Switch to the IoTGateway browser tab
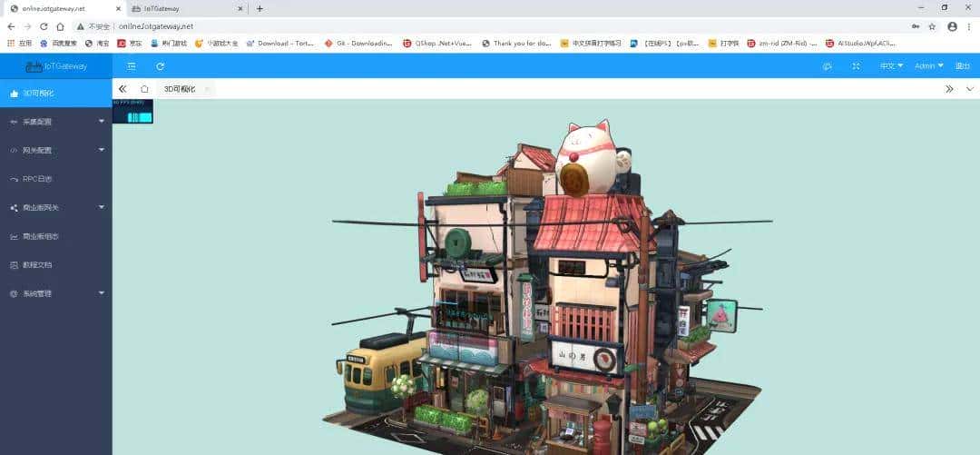980x455 pixels. (x=185, y=8)
